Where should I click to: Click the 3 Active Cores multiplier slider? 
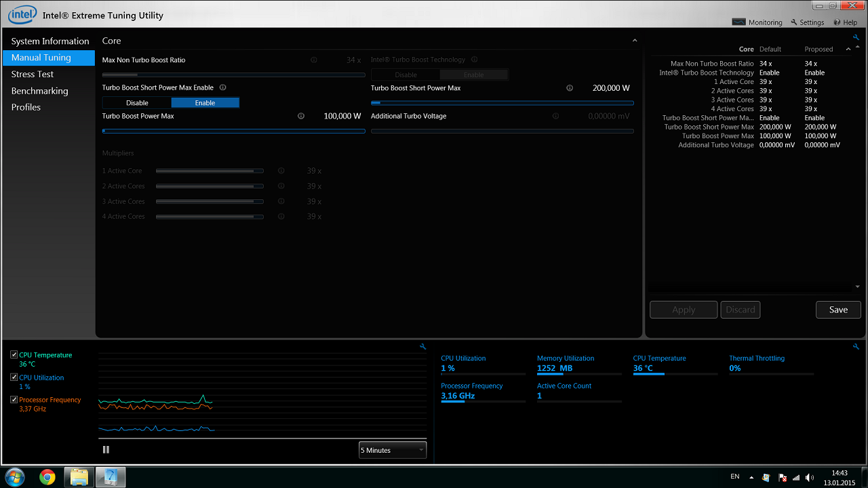(210, 201)
